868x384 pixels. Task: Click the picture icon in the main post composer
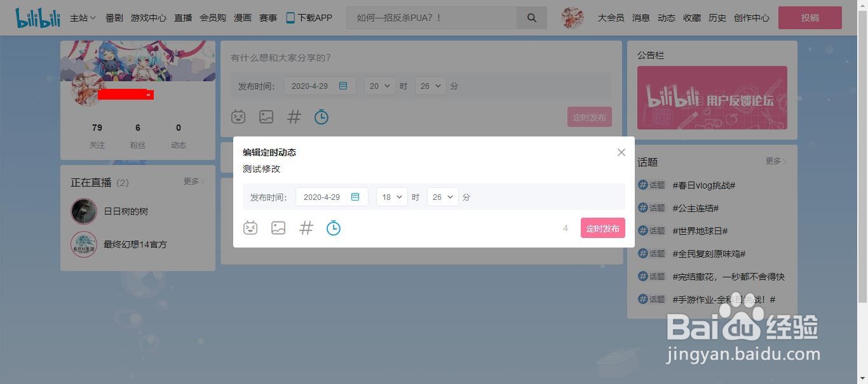(x=266, y=117)
